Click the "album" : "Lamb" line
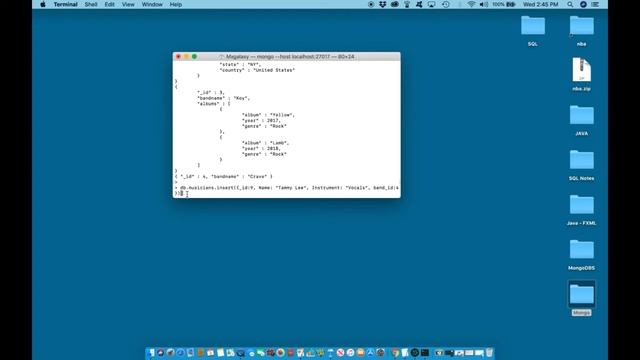 [x=265, y=143]
